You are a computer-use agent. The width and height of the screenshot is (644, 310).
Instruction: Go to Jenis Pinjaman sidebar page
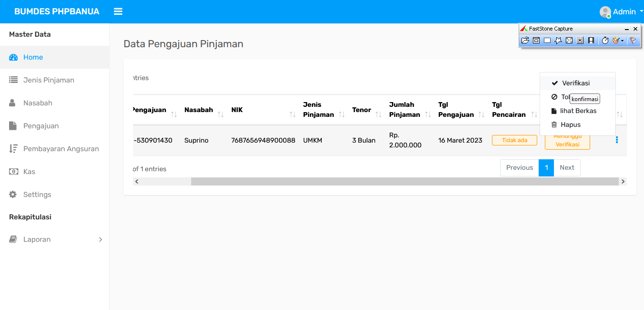[x=48, y=80]
